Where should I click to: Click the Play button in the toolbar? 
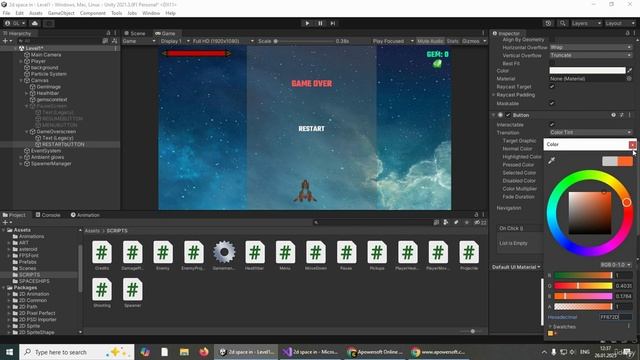tap(307, 23)
